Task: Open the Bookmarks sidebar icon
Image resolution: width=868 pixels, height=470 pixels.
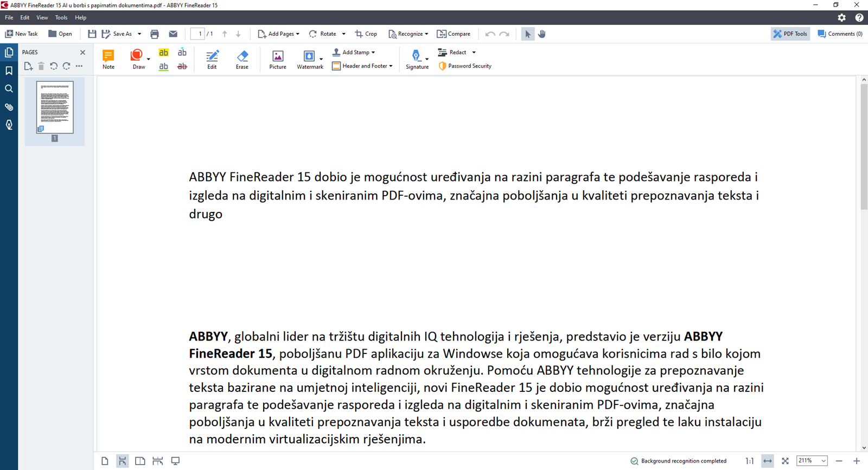Action: [9, 70]
